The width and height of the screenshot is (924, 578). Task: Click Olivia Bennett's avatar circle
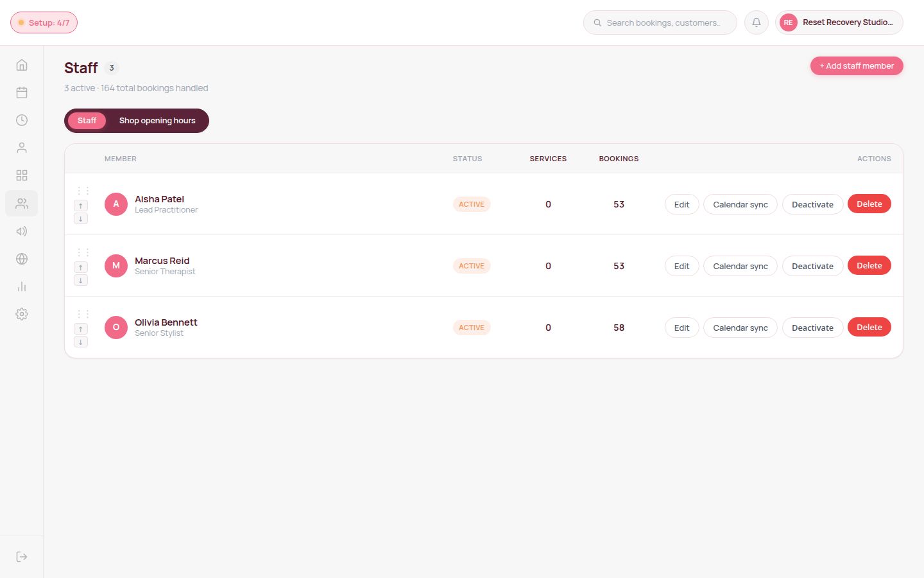[x=116, y=328]
